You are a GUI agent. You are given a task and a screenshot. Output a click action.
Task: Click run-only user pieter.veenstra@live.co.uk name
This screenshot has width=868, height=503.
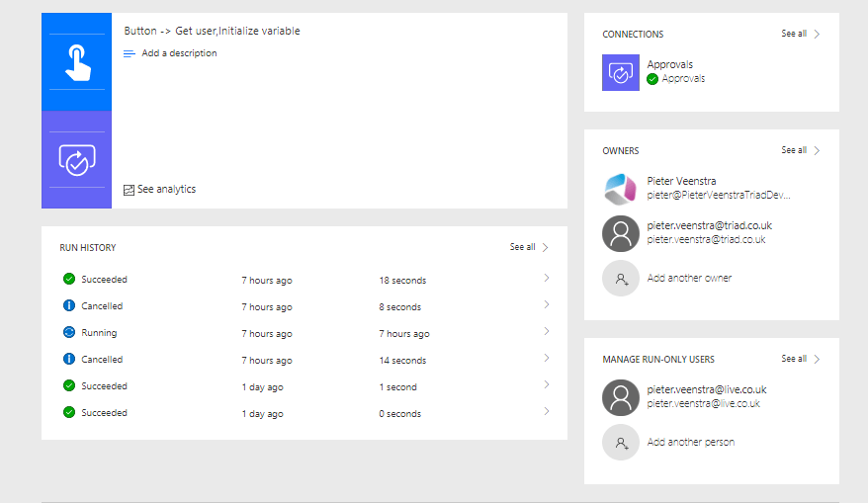[x=707, y=389]
